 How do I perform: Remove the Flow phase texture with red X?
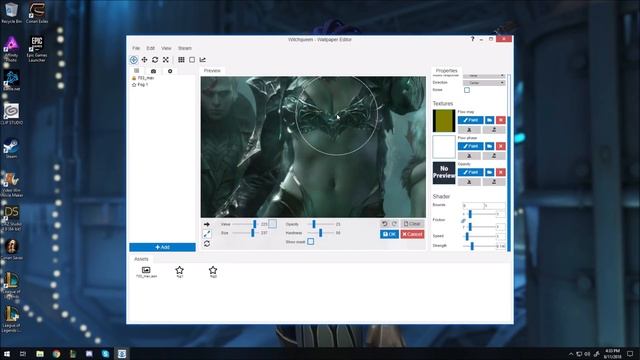(x=500, y=146)
